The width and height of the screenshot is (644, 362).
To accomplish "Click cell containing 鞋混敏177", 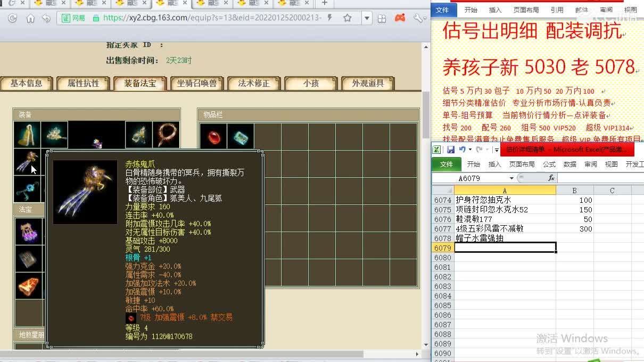I will [505, 219].
